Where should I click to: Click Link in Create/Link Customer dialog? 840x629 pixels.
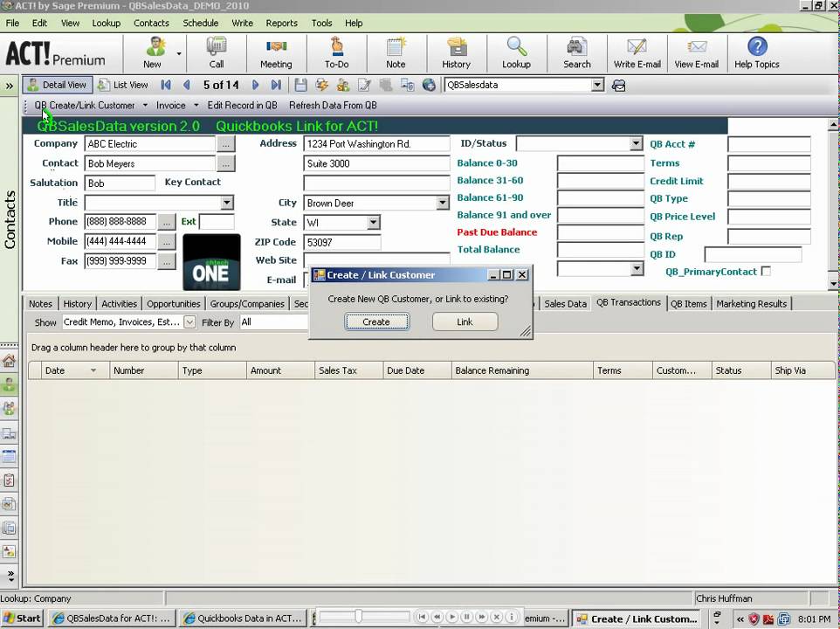click(x=465, y=321)
